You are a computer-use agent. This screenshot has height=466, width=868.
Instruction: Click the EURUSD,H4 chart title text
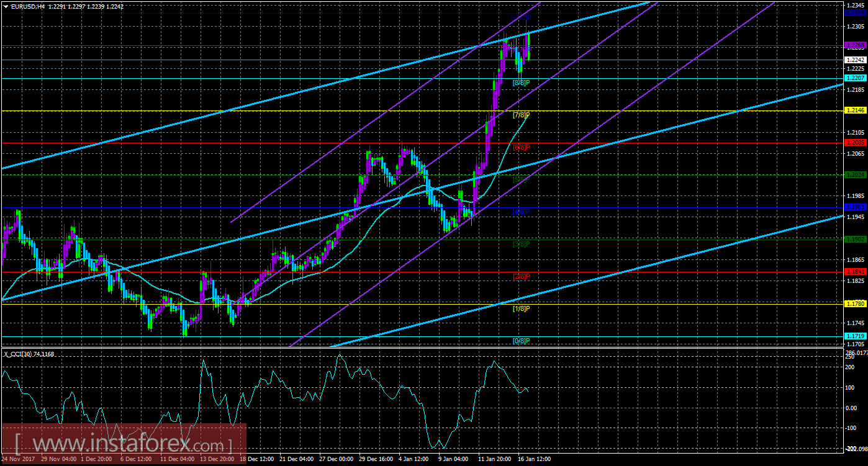28,6
